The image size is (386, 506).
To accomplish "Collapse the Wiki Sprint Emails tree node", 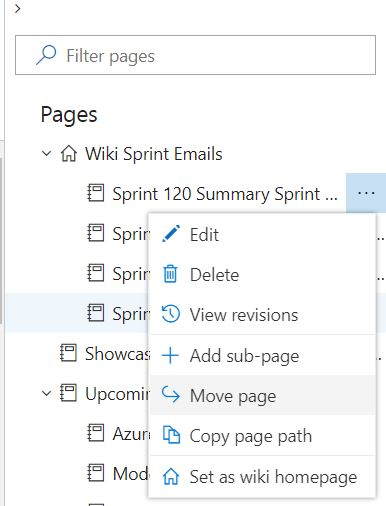I will (46, 154).
